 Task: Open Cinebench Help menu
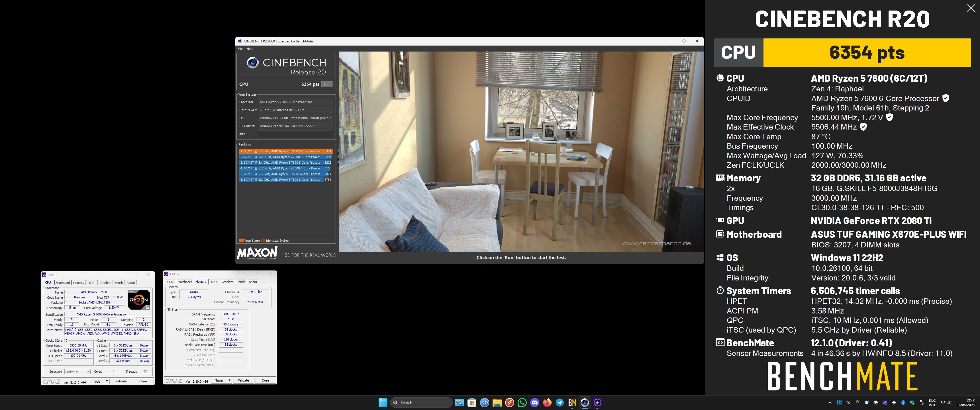[x=250, y=49]
